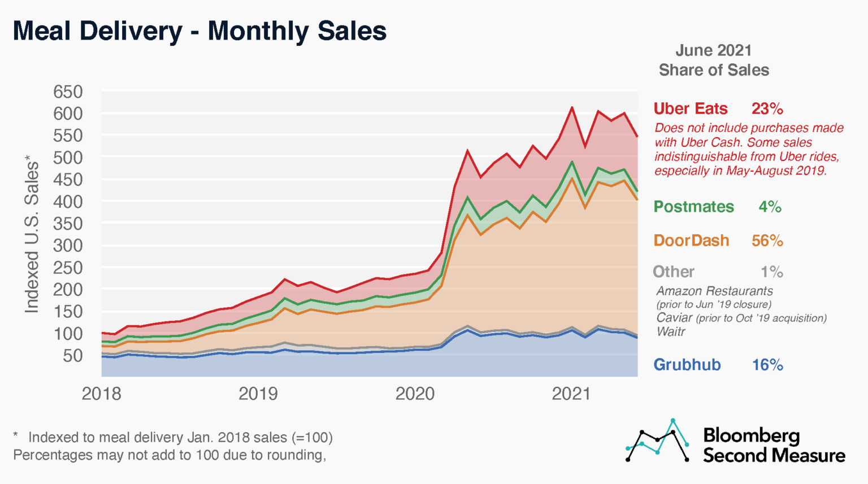Click the "Indexed U.S. Sales*" axis title
This screenshot has width=868, height=484.
click(32, 234)
